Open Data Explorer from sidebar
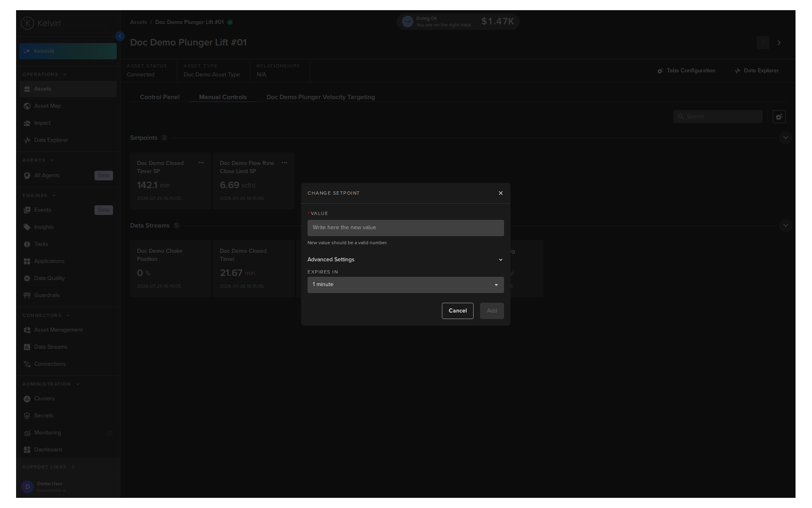Screen dimensions: 812x508 [68, 140]
